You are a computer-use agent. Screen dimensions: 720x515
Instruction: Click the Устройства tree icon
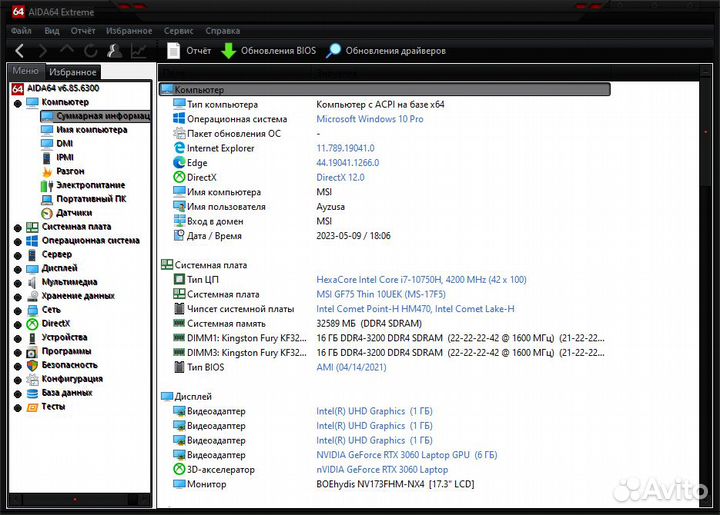pos(32,338)
